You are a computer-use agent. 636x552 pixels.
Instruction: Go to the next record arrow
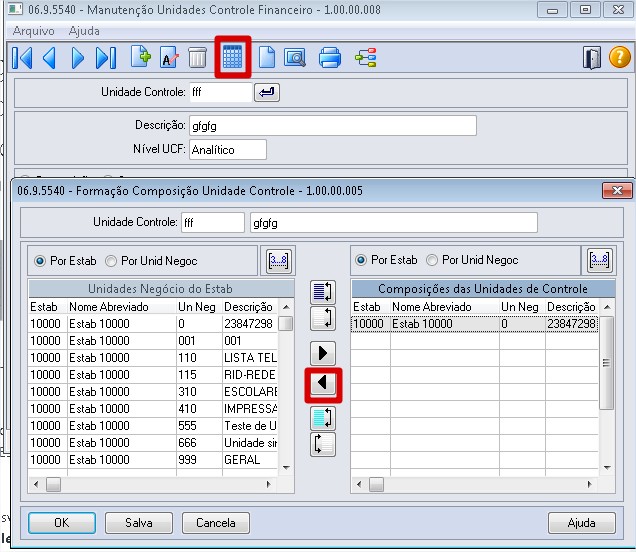pyautogui.click(x=77, y=58)
